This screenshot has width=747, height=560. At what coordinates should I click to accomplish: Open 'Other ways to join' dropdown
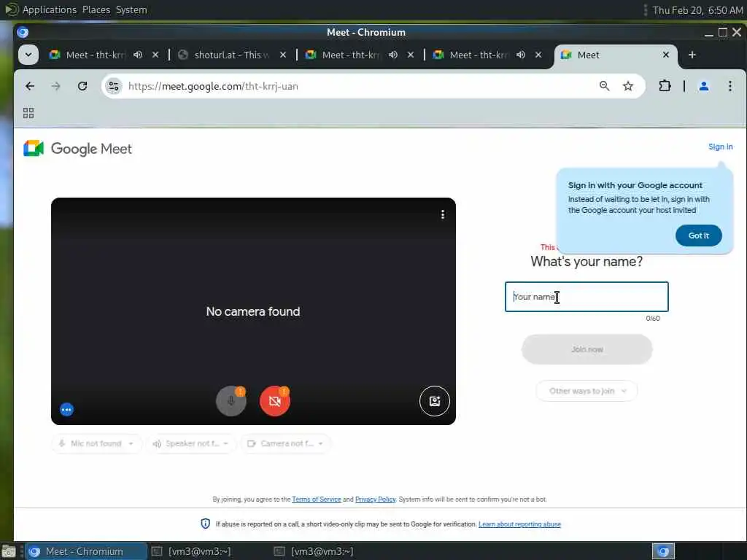pos(587,391)
